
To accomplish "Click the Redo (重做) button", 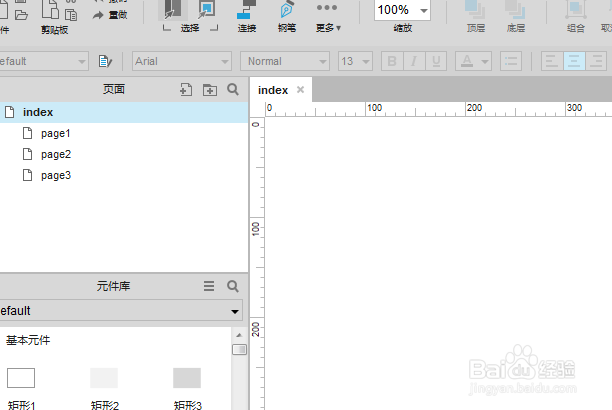I will (110, 15).
